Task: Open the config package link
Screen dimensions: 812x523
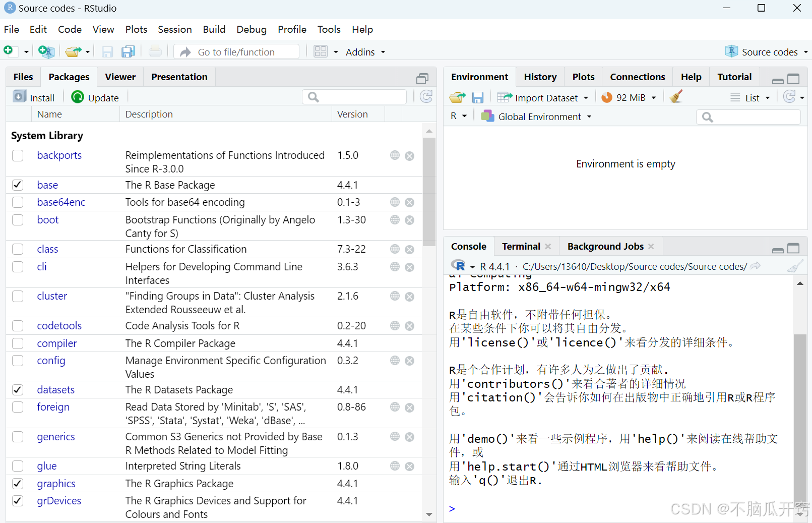Action: (51, 361)
